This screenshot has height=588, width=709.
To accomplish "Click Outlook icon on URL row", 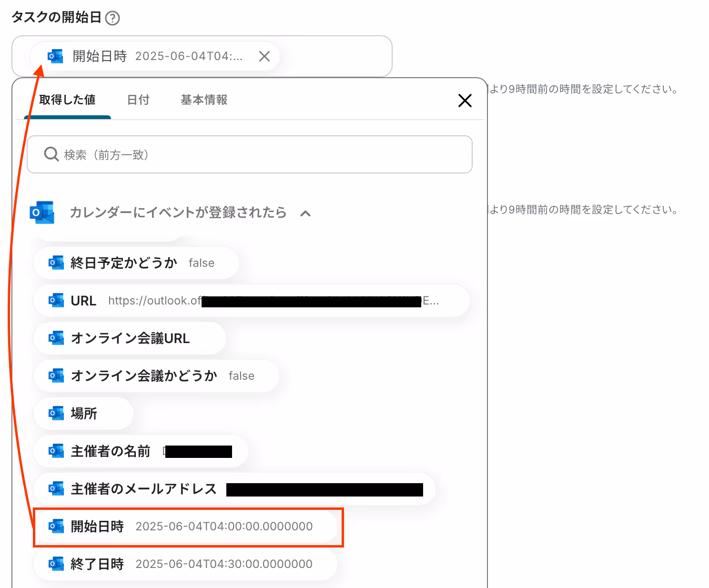I will [56, 301].
